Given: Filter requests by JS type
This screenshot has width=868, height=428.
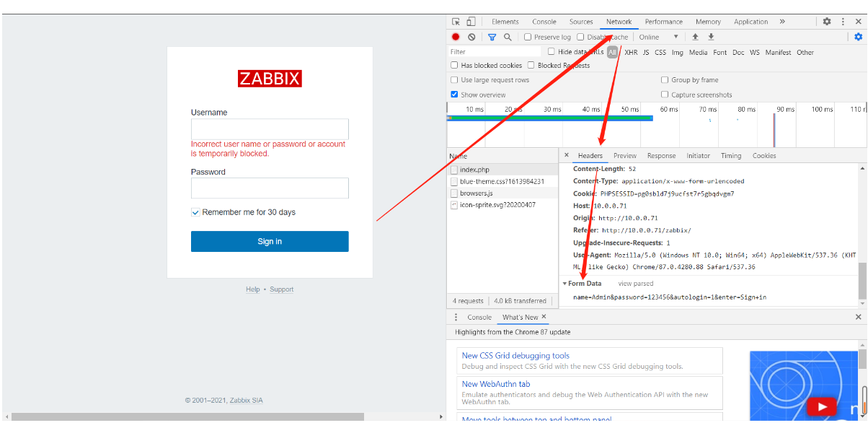Looking at the screenshot, I should click(646, 52).
